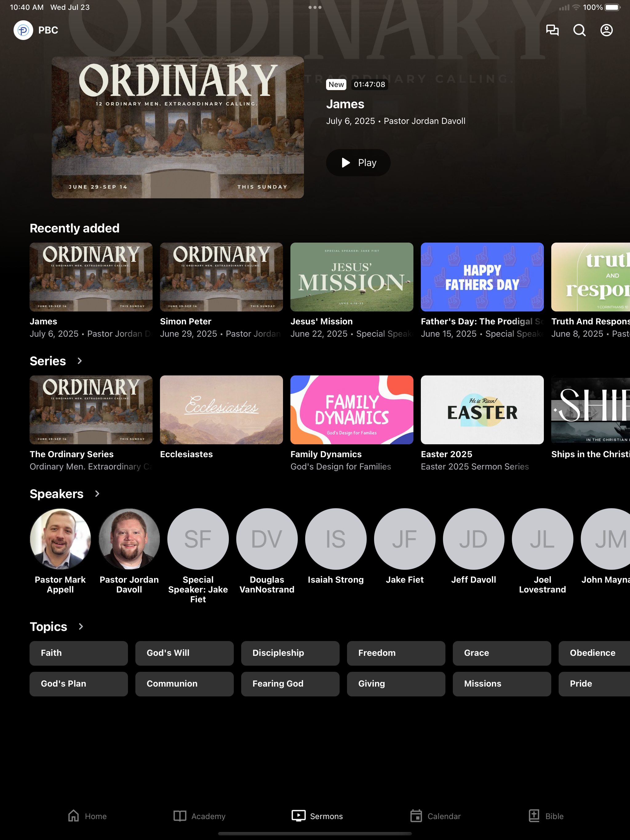This screenshot has width=630, height=840.
Task: Expand the Topics section chevron
Action: tap(81, 627)
